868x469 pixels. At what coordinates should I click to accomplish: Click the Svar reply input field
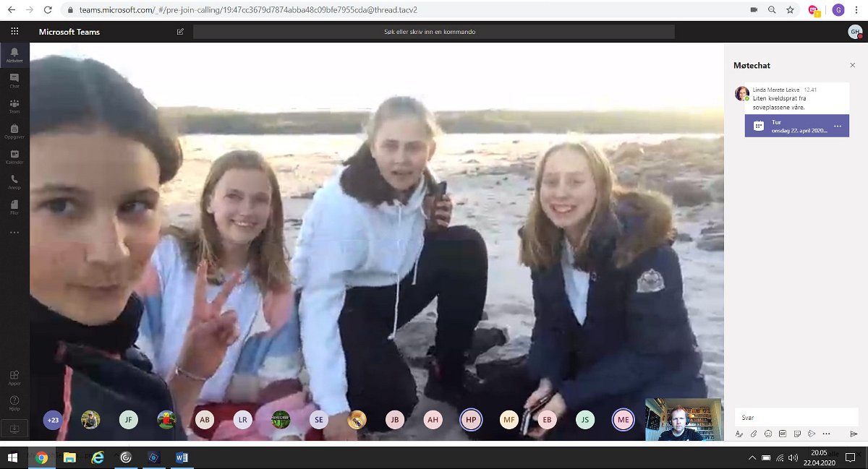[796, 417]
